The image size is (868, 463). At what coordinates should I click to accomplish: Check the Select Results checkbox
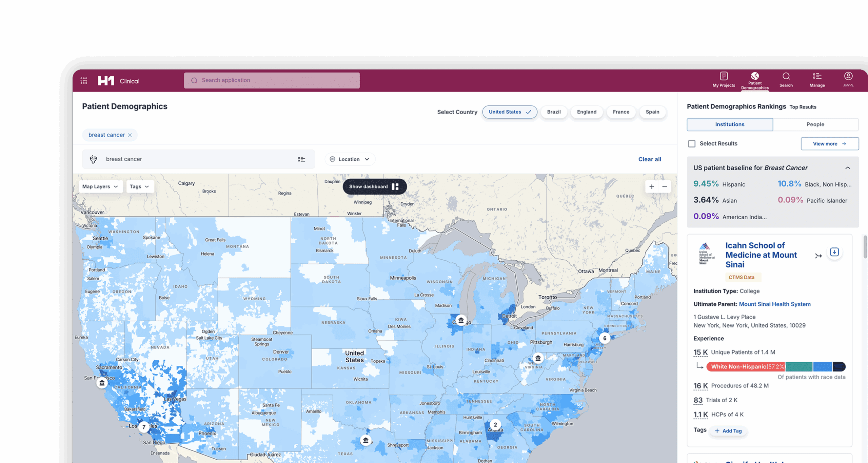692,144
